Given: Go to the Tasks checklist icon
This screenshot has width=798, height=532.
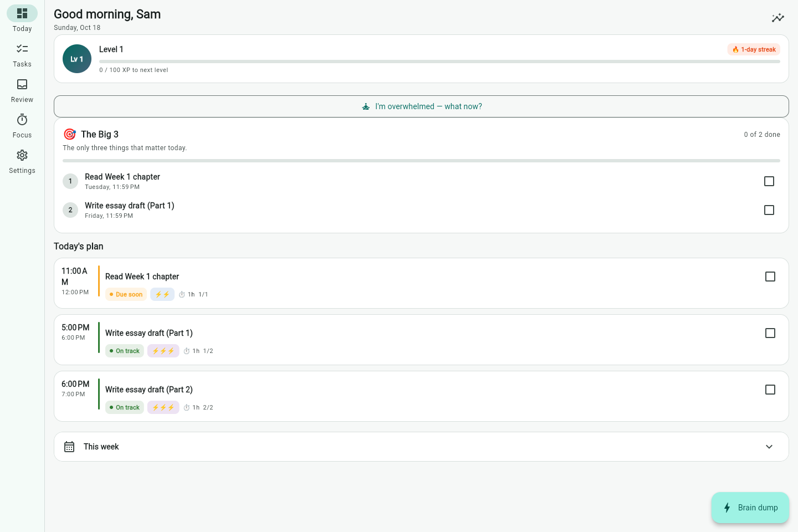Looking at the screenshot, I should pos(22,49).
